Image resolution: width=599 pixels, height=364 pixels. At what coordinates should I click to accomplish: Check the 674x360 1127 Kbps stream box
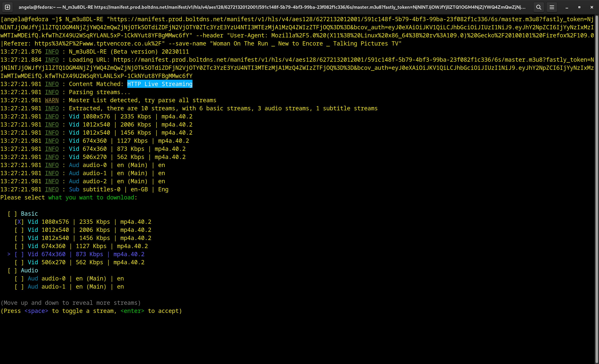pos(19,246)
